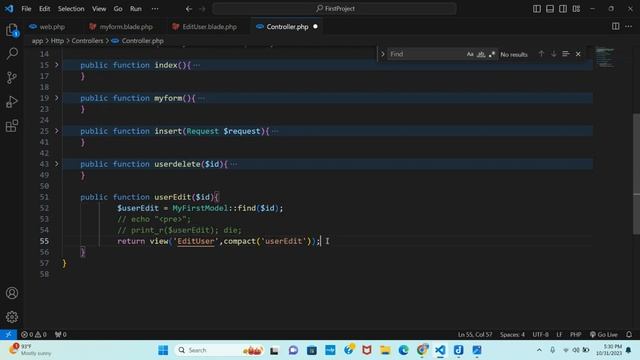
Task: Open the remote window status bar icon
Action: (8, 334)
